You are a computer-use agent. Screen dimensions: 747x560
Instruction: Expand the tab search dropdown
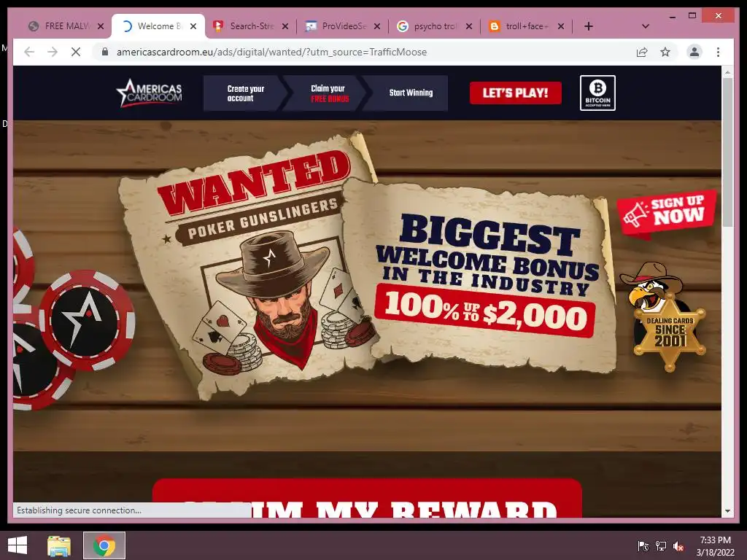point(646,26)
